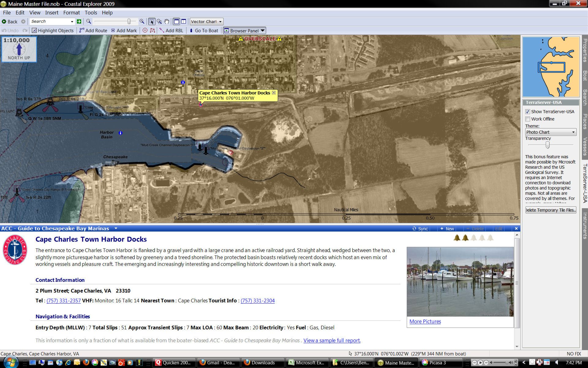Click the bell rating icons
The height and width of the screenshot is (368, 588).
click(x=473, y=238)
